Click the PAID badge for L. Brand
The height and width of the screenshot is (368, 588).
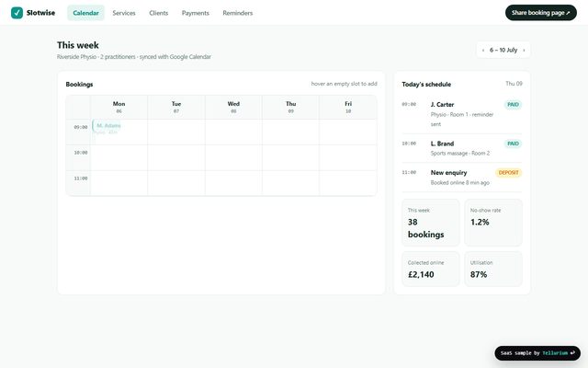click(x=513, y=144)
